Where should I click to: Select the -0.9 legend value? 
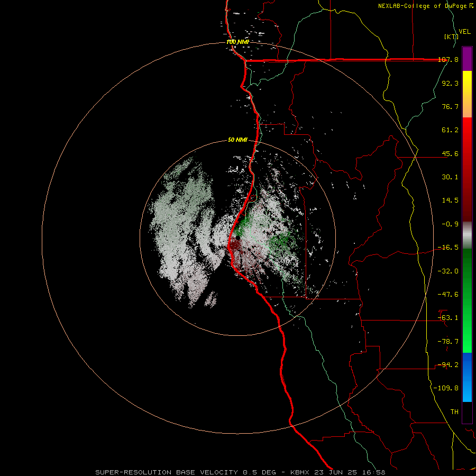pyautogui.click(x=450, y=224)
